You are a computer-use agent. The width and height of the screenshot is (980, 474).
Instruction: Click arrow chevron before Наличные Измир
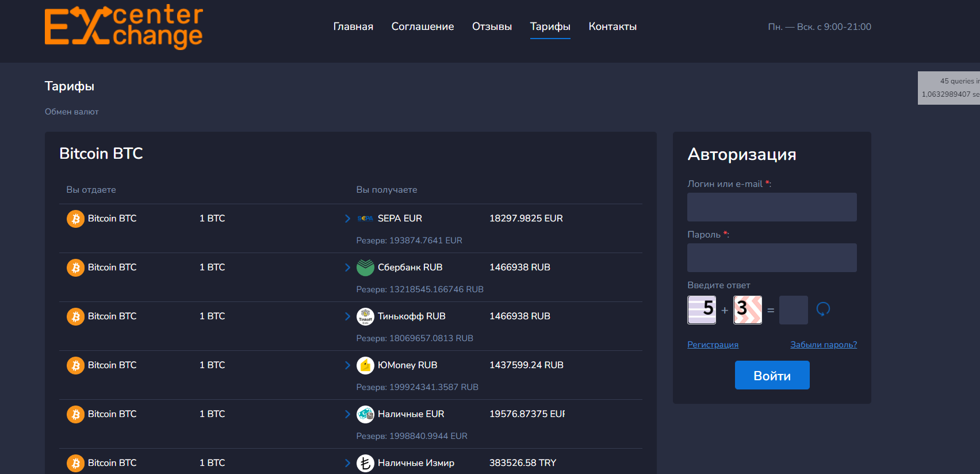tap(347, 463)
